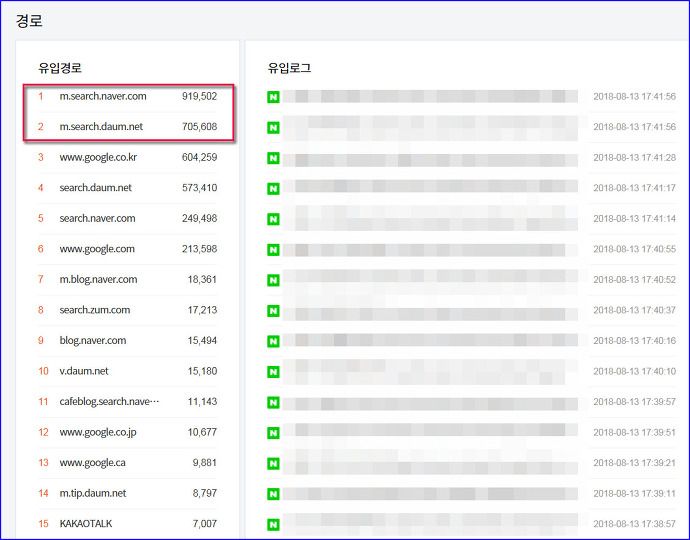
Task: Click timestamp 2018-08-13 17:39:57
Action: pos(634,402)
